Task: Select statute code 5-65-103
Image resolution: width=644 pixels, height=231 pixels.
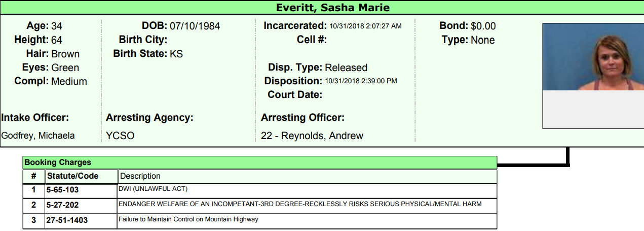Action: point(62,190)
